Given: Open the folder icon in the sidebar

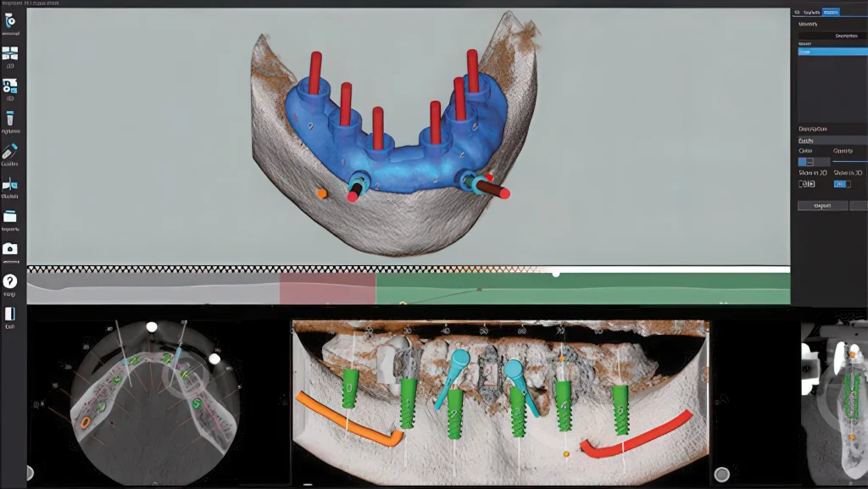Looking at the screenshot, I should [10, 216].
